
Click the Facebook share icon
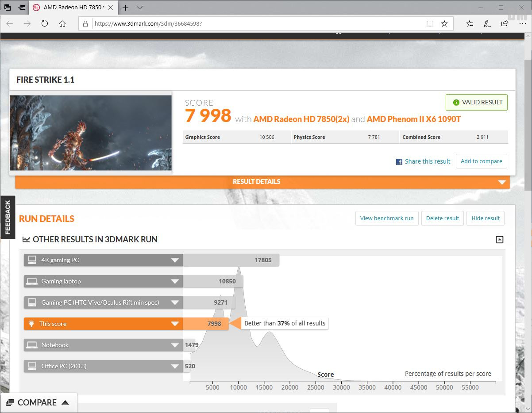tap(399, 162)
